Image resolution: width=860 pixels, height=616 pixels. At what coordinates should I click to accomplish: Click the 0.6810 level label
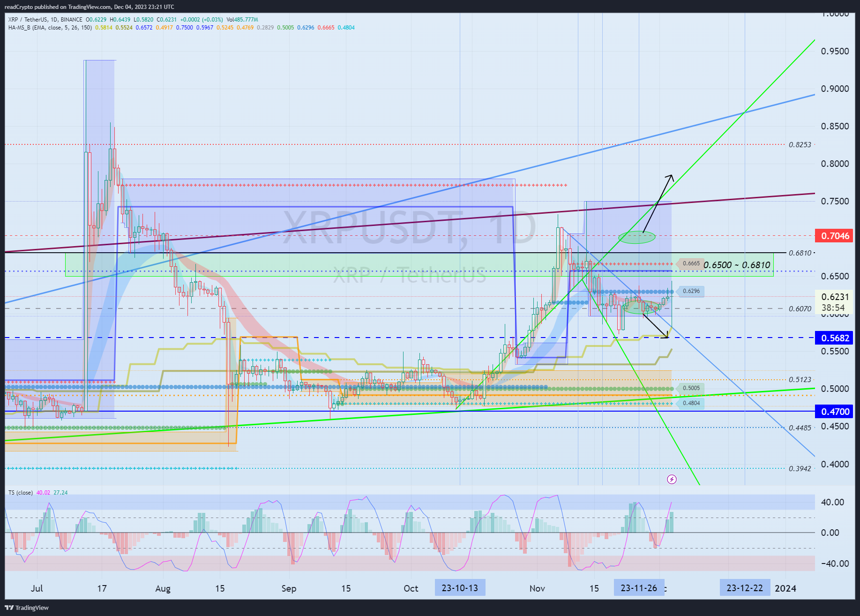[800, 253]
